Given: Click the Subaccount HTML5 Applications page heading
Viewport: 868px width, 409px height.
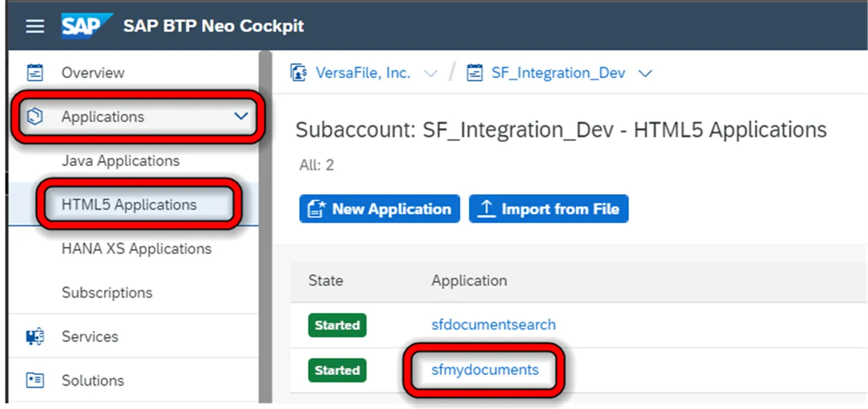Looking at the screenshot, I should point(561,129).
